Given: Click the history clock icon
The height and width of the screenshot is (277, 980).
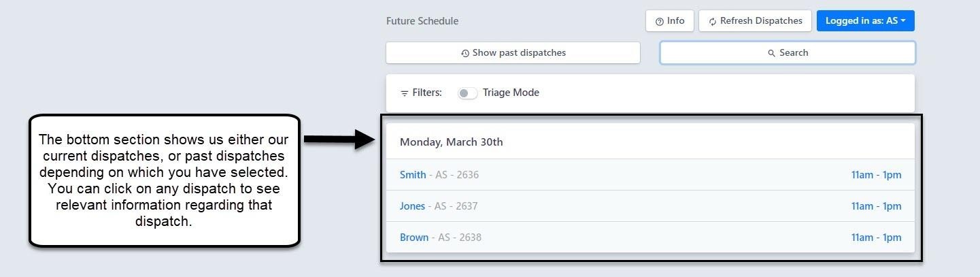Looking at the screenshot, I should [465, 53].
